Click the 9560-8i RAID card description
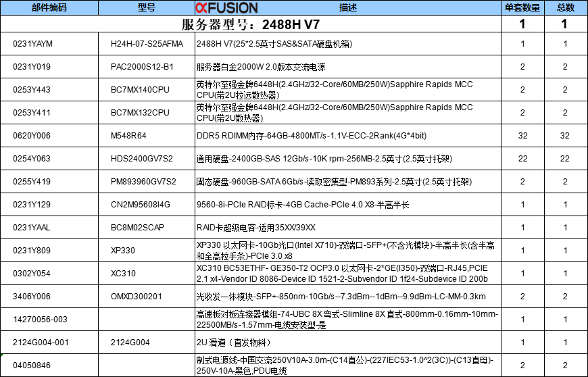 (303, 204)
